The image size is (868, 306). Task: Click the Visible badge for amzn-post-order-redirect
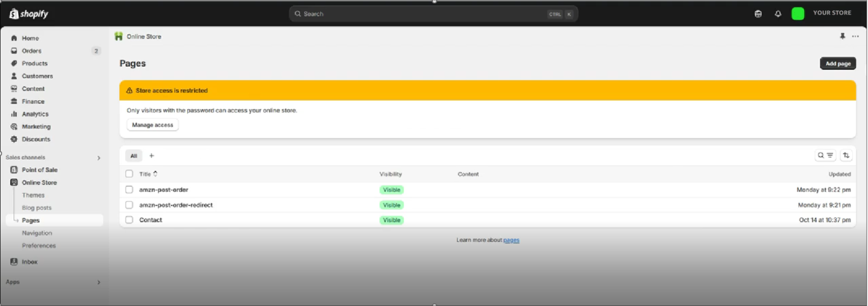pyautogui.click(x=392, y=205)
